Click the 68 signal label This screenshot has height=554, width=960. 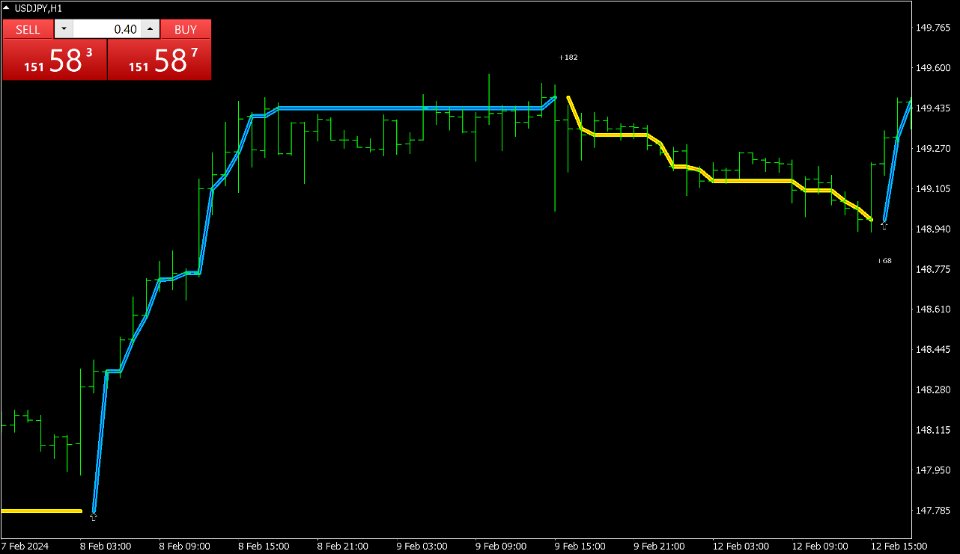tap(886, 261)
